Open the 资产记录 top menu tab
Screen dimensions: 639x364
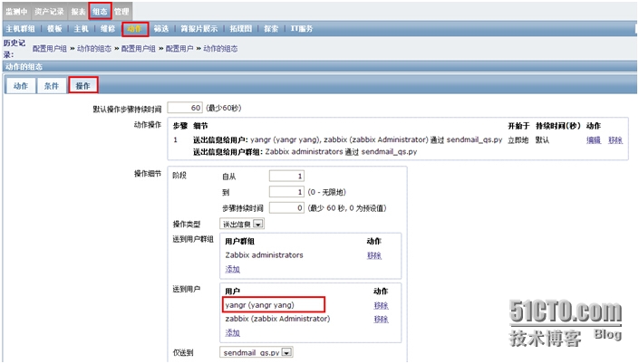point(49,12)
